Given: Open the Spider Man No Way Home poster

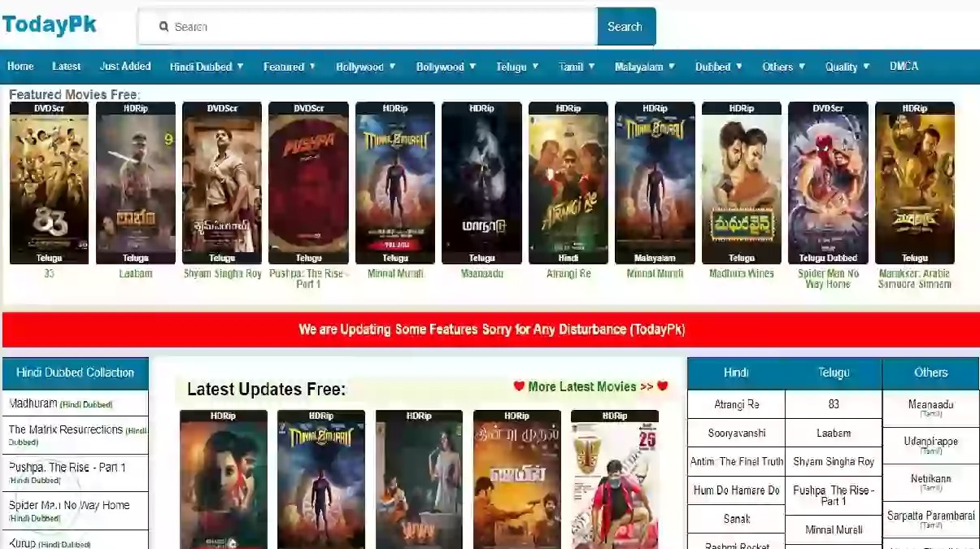Looking at the screenshot, I should [x=828, y=183].
